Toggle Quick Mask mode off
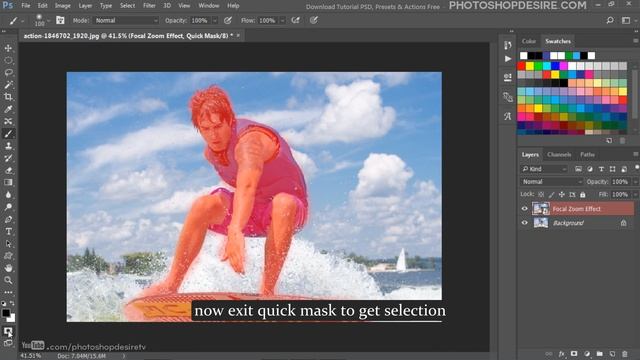The image size is (640, 360). pyautogui.click(x=8, y=331)
